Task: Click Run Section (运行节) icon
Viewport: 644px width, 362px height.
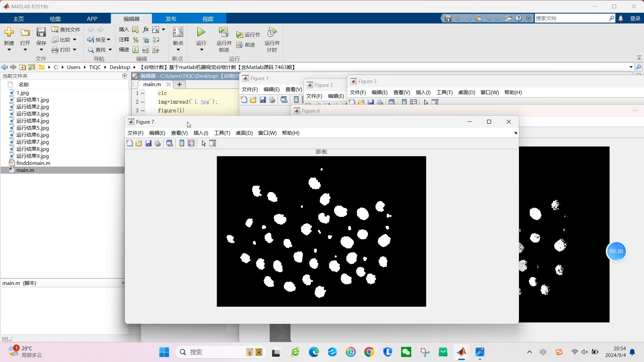Action: pyautogui.click(x=239, y=35)
